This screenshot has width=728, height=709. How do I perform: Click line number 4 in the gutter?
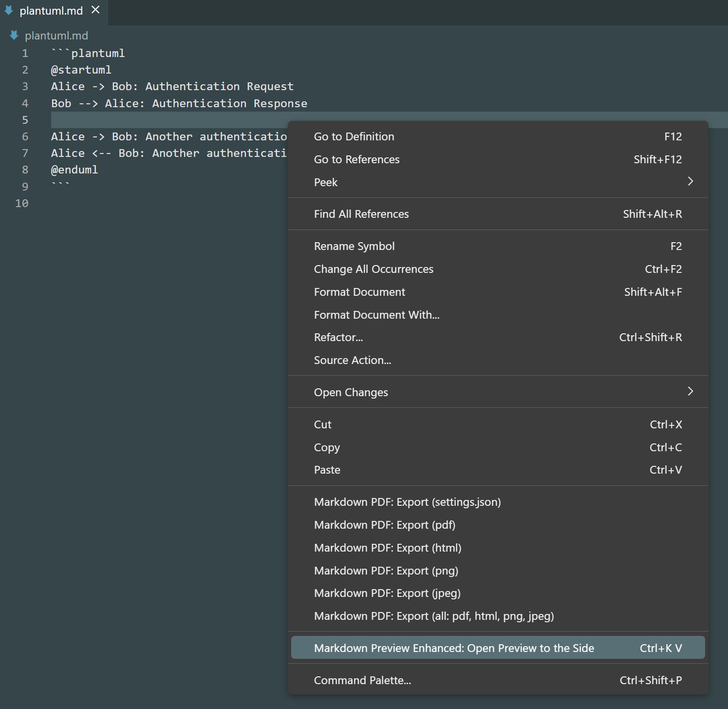pyautogui.click(x=25, y=103)
